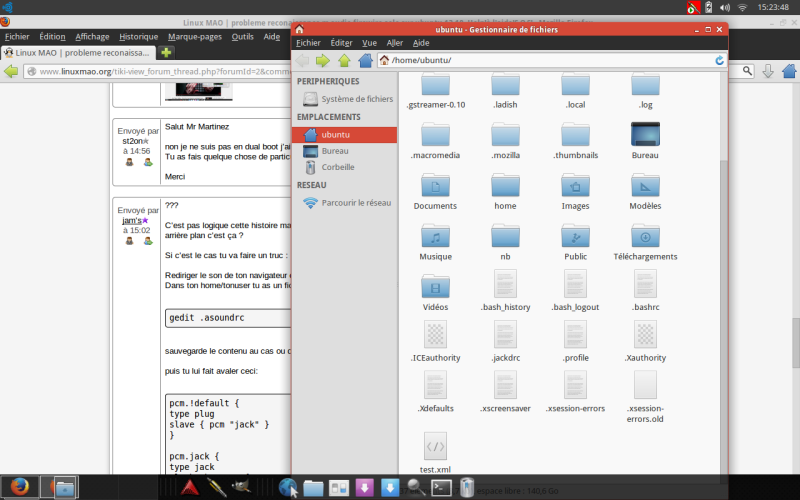Open Fichier menu in file manager
800x500 pixels.
pyautogui.click(x=308, y=43)
